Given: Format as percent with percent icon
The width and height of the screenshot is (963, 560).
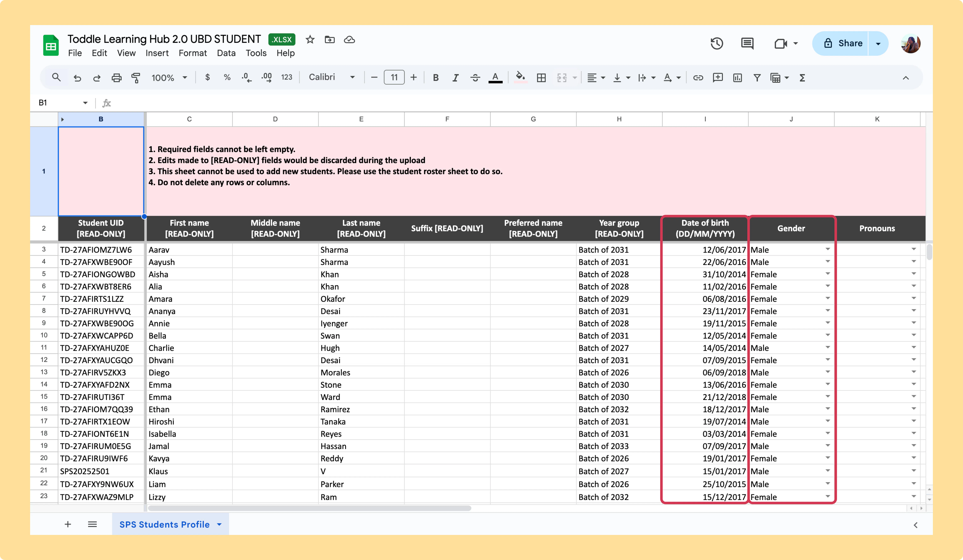Looking at the screenshot, I should (x=227, y=78).
